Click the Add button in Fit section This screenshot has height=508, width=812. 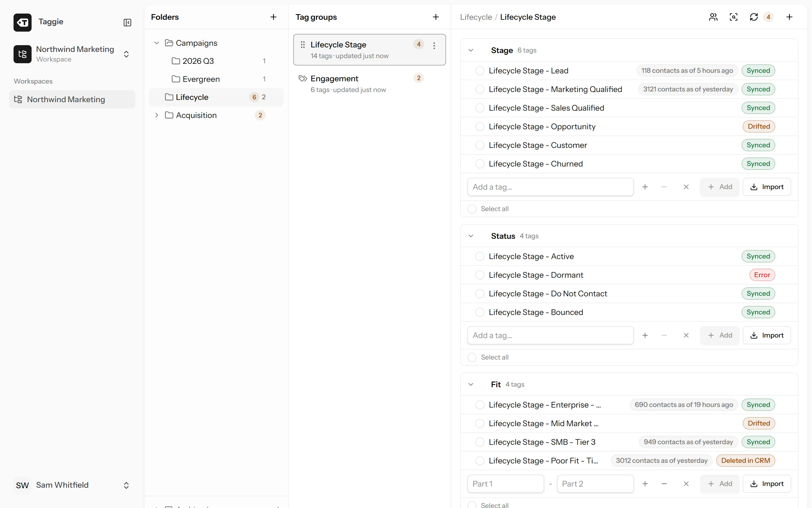(x=720, y=484)
